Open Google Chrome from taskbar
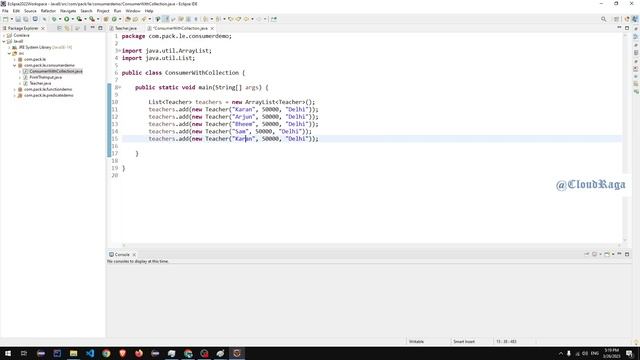Viewport: 640px width, 360px height. [106, 353]
